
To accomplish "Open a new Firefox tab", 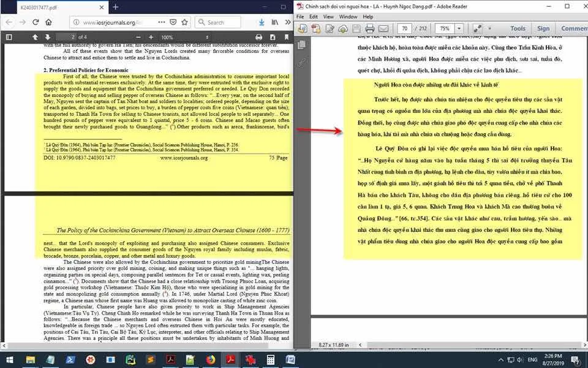I will pyautogui.click(x=116, y=7).
